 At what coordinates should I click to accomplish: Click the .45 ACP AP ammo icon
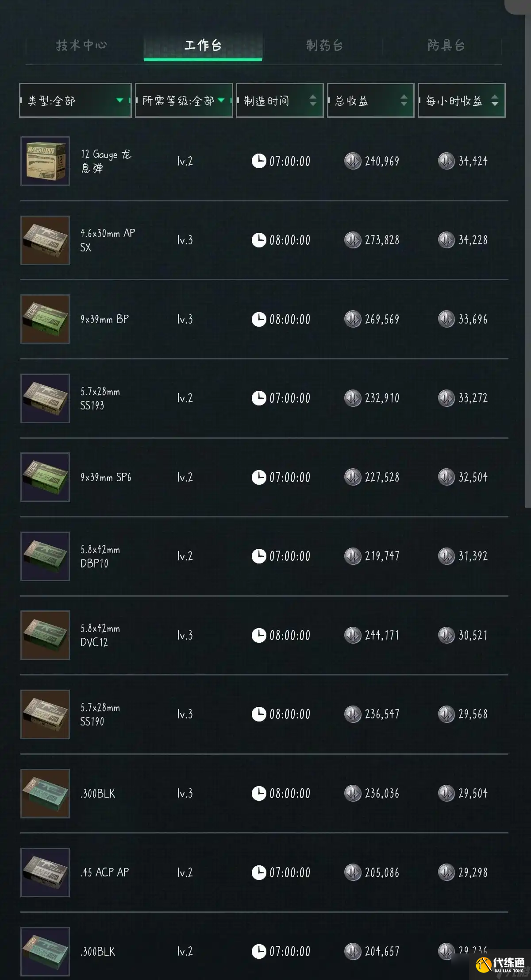click(x=45, y=872)
